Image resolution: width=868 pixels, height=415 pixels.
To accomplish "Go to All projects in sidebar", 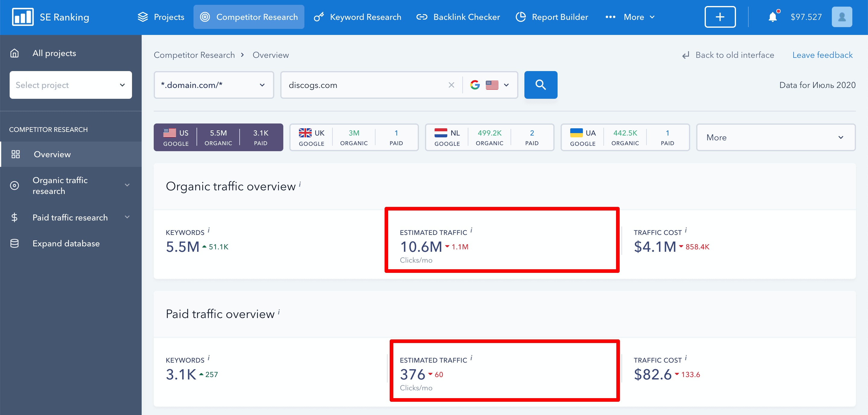I will pyautogui.click(x=54, y=53).
